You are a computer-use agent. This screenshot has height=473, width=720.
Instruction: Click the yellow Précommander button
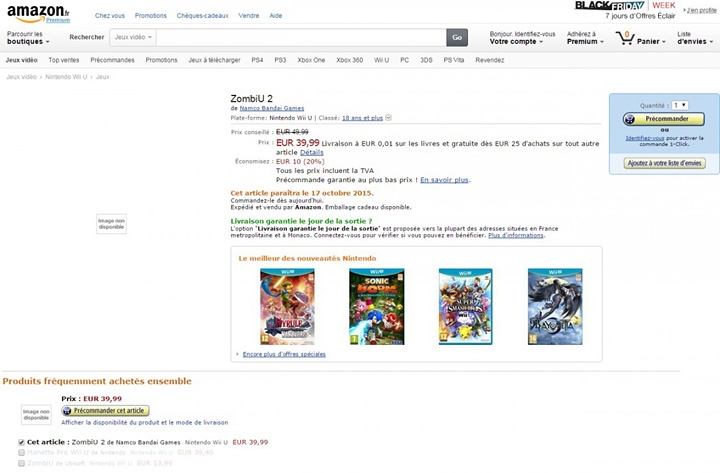pyautogui.click(x=664, y=119)
